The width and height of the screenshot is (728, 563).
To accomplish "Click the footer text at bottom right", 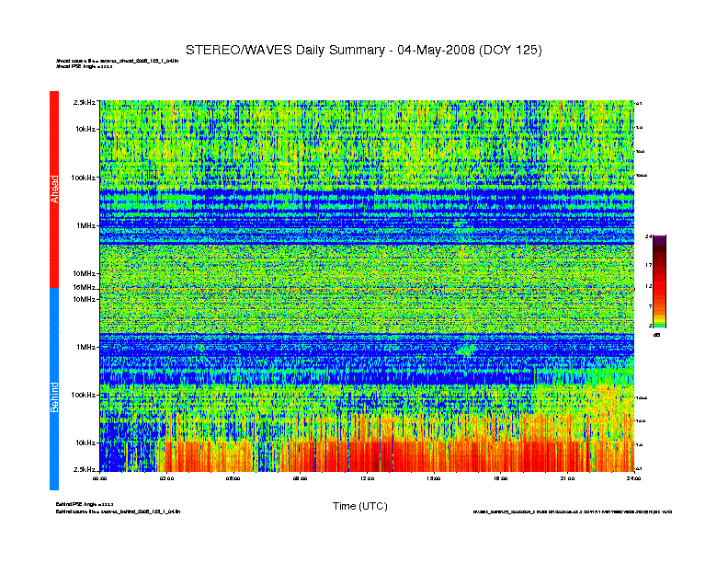I will point(573,511).
